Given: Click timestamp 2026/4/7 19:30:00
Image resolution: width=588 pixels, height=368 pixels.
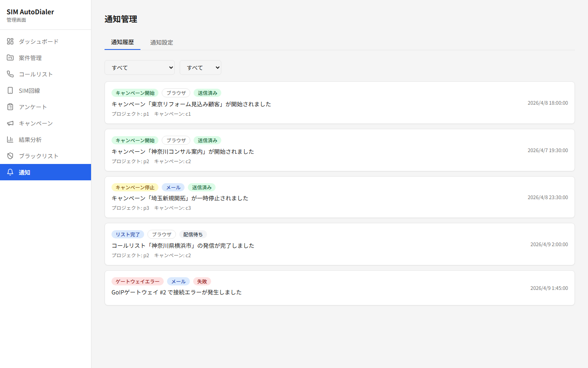Looking at the screenshot, I should pos(548,150).
